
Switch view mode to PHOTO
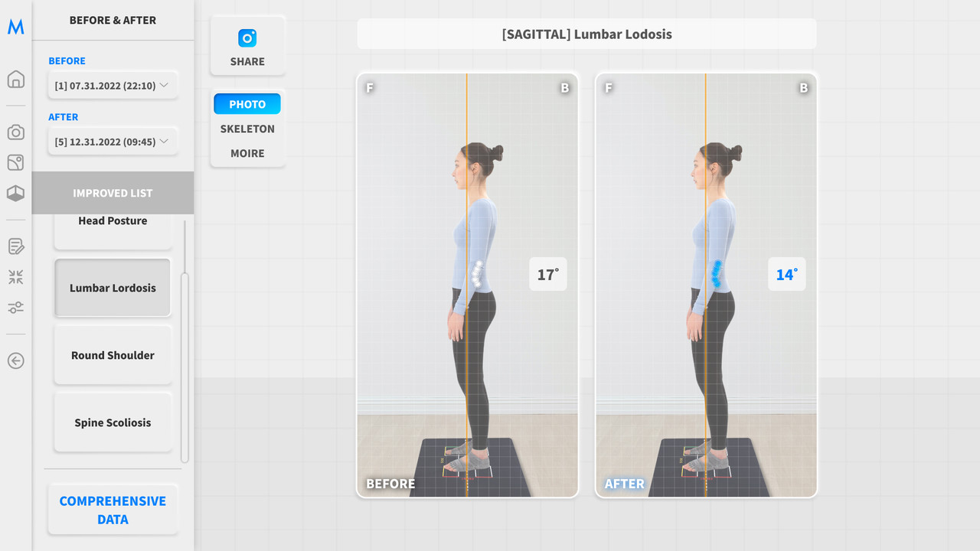coord(247,104)
